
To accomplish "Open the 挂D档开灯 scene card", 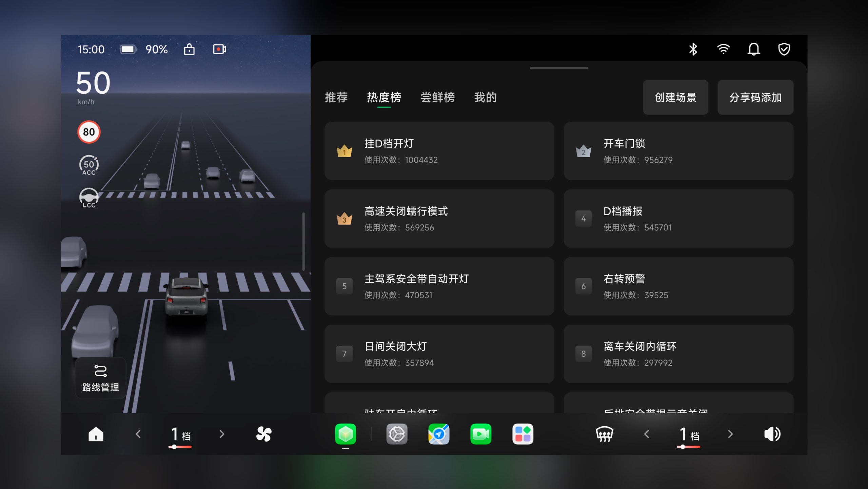I will (439, 151).
